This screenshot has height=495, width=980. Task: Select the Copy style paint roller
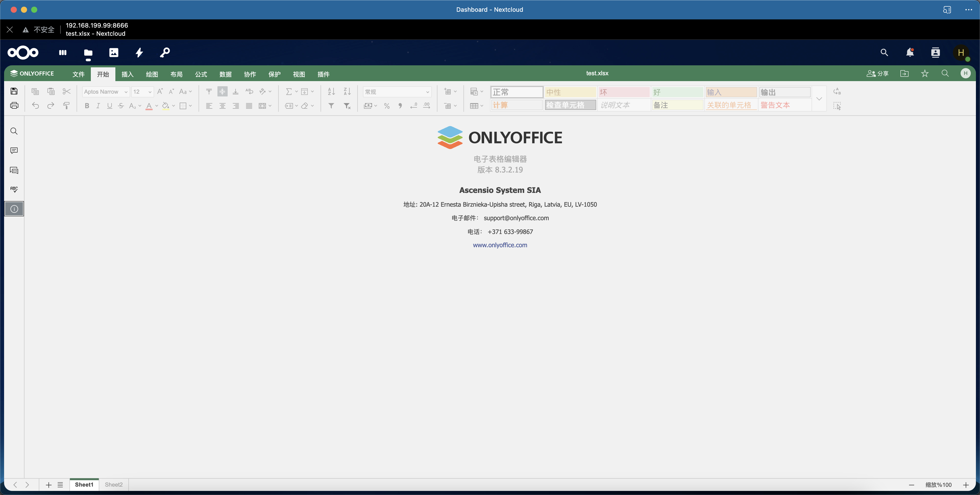coord(66,105)
